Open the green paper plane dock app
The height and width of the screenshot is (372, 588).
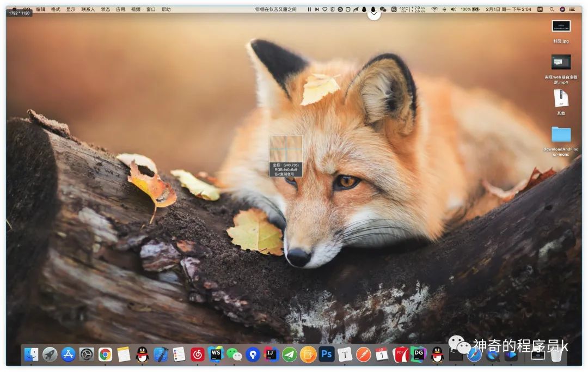click(290, 355)
